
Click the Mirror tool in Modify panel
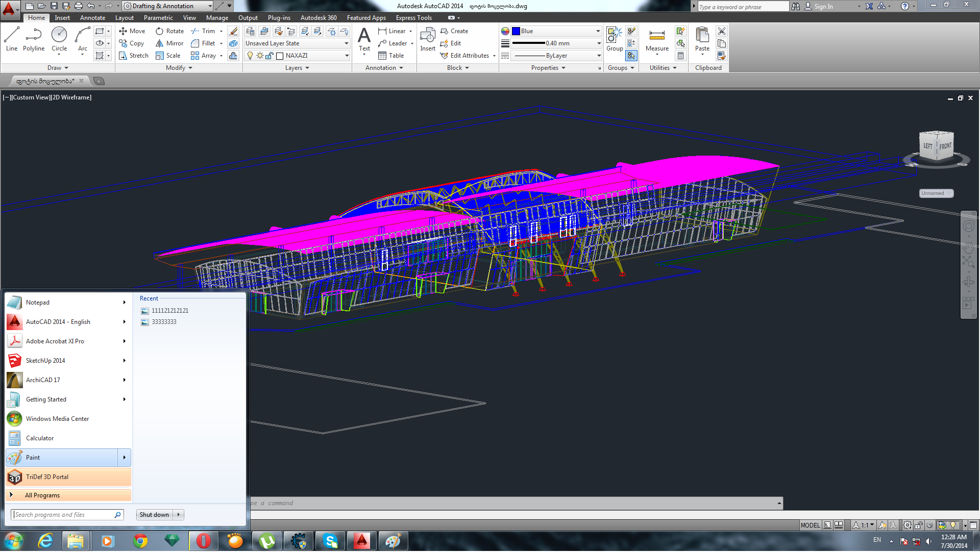(x=169, y=43)
